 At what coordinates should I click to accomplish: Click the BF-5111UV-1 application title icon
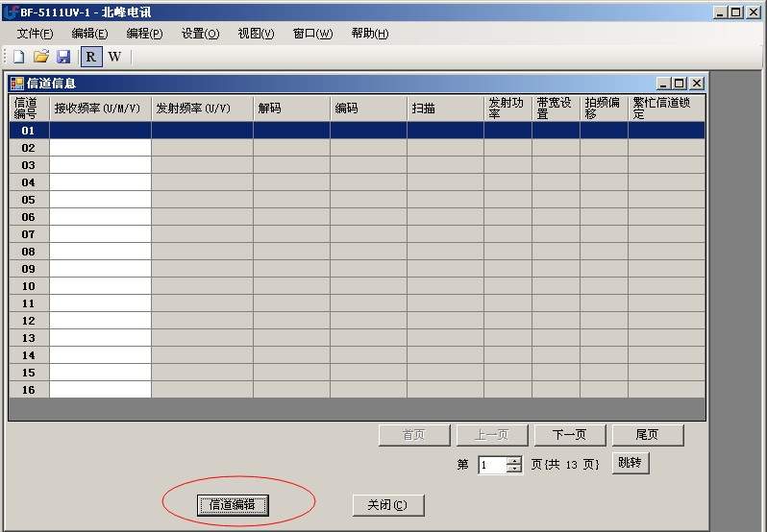(10, 12)
